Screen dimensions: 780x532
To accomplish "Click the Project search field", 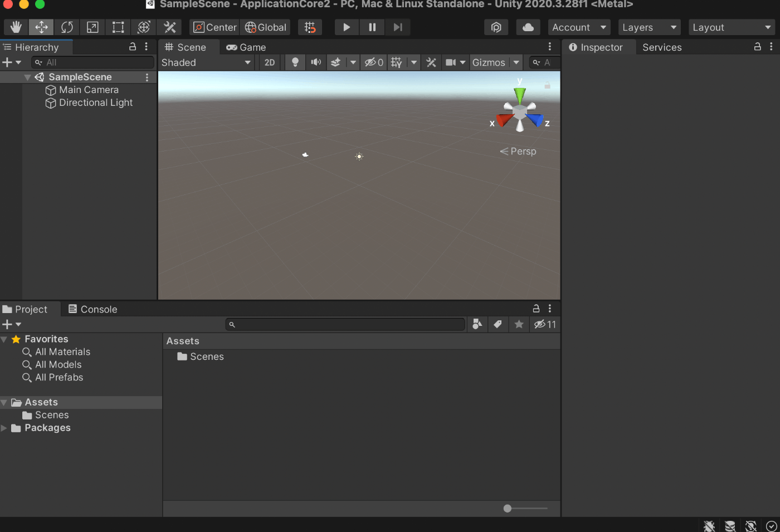I will tap(345, 324).
